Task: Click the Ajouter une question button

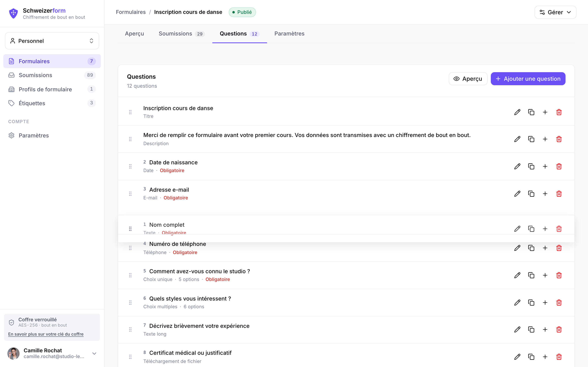Action: click(x=528, y=79)
